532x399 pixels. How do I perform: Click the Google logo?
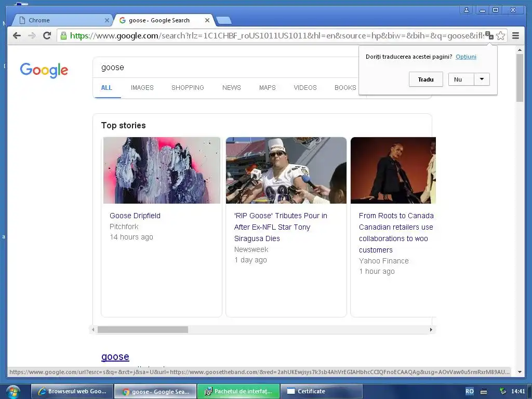pyautogui.click(x=44, y=70)
